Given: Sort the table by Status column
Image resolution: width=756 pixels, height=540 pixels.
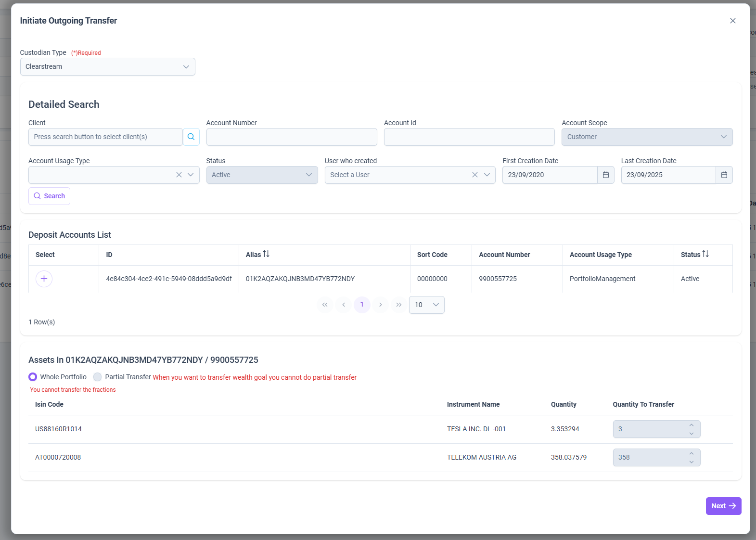Looking at the screenshot, I should pos(705,254).
